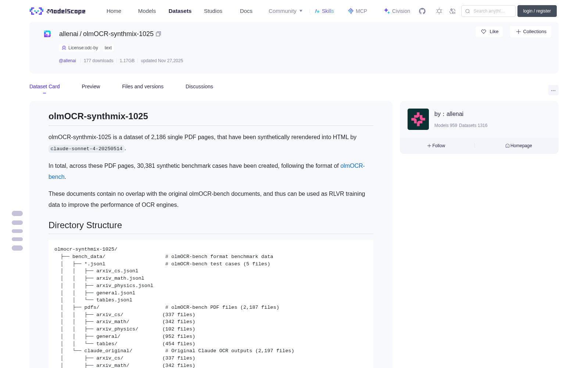Click the plus icon in Collections
The image size is (588, 368).
click(x=519, y=32)
